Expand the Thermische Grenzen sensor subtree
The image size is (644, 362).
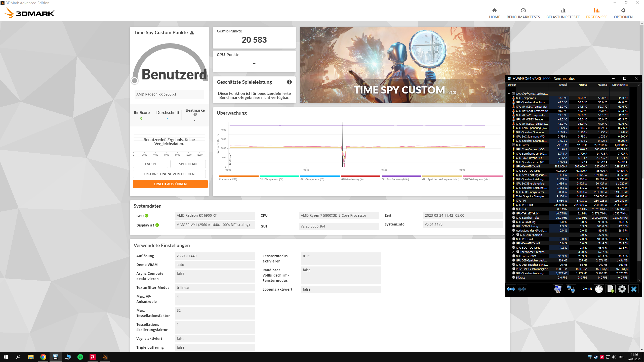[513, 252]
